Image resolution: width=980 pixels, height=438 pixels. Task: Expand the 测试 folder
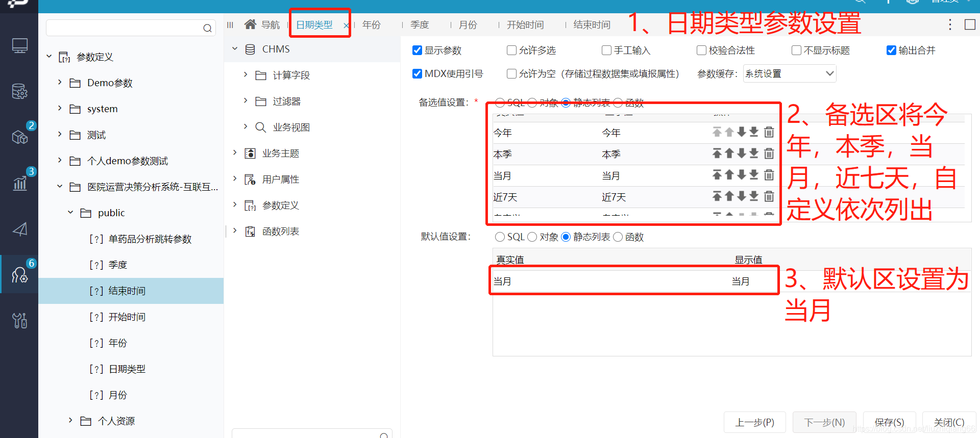tap(60, 134)
